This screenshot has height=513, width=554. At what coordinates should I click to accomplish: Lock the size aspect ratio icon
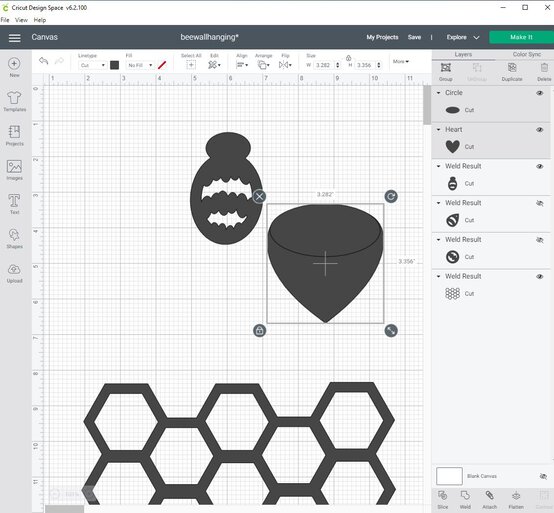(348, 58)
